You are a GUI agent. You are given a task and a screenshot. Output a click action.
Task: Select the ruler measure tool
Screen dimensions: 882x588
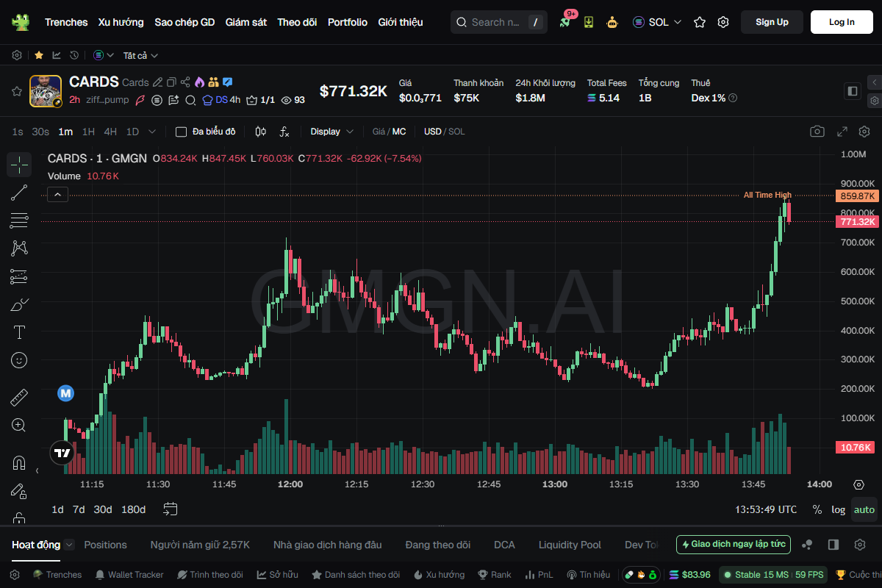coord(19,398)
